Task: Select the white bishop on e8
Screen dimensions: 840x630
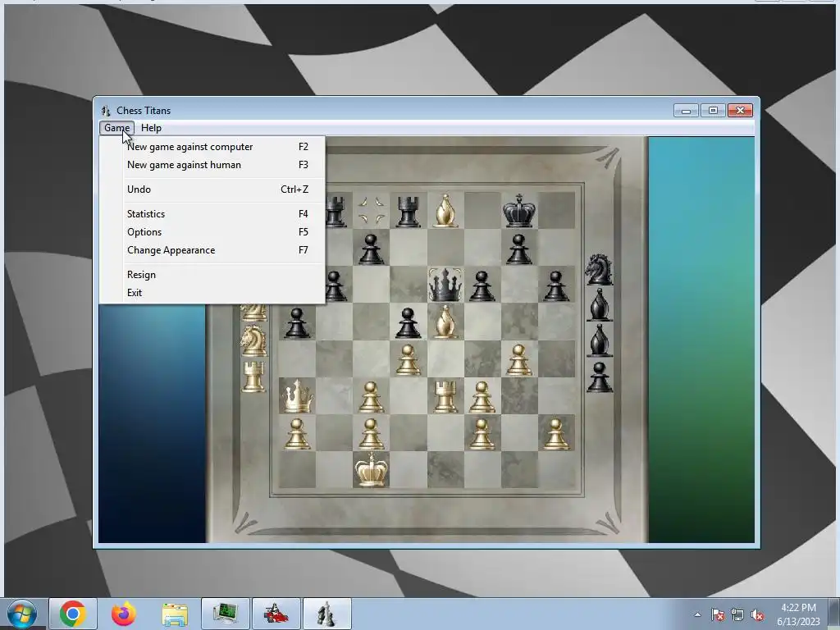Action: 445,211
